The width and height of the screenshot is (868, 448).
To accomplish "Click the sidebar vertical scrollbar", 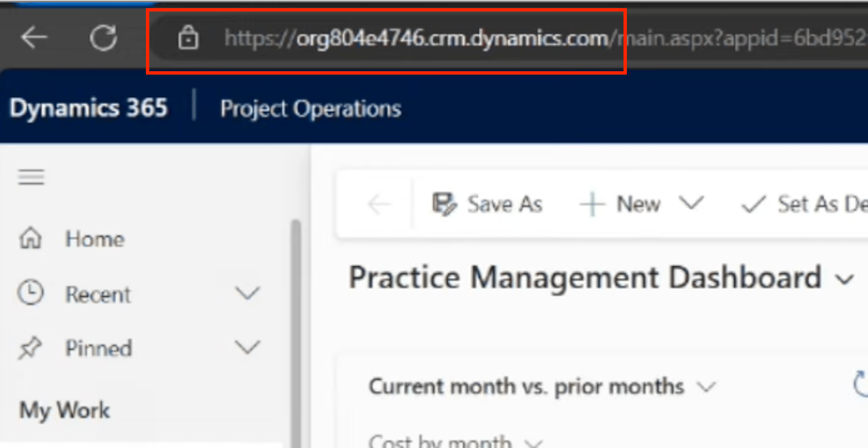I will coord(296,333).
